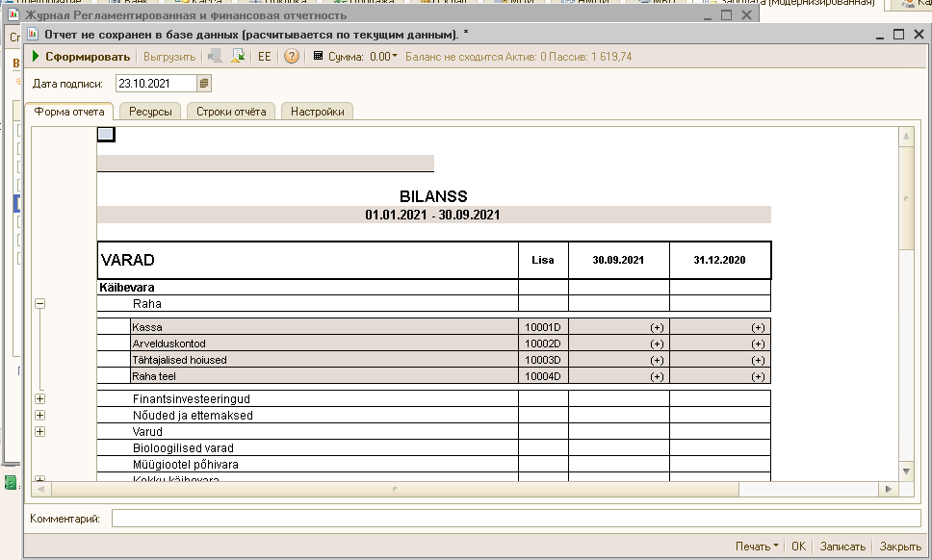Click the horizontal scrollbar left arrow
932x560 pixels.
coord(40,490)
